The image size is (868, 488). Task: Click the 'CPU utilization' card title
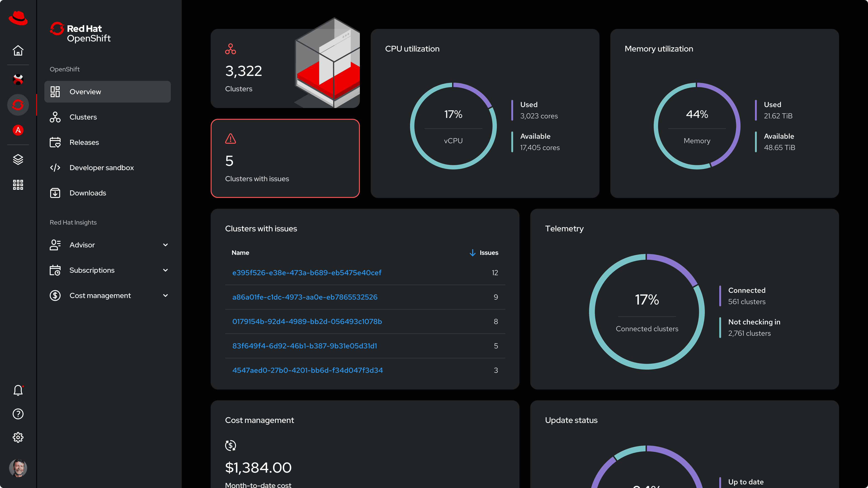pyautogui.click(x=412, y=49)
